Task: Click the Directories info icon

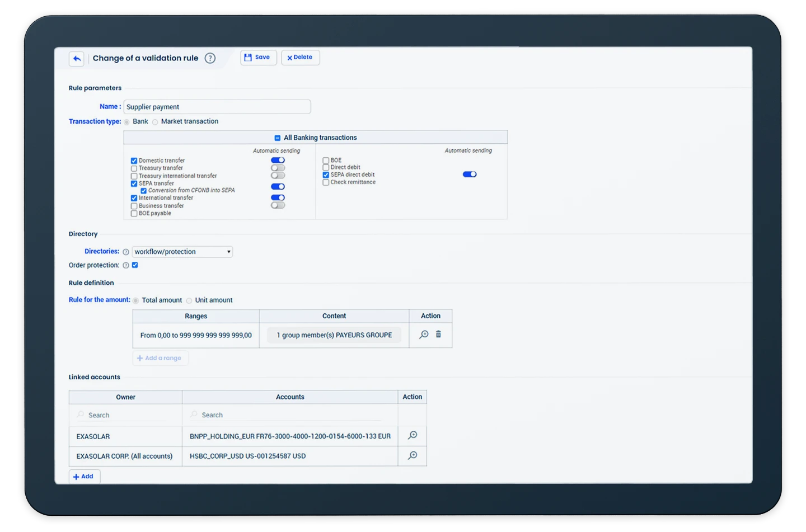Action: pyautogui.click(x=126, y=252)
